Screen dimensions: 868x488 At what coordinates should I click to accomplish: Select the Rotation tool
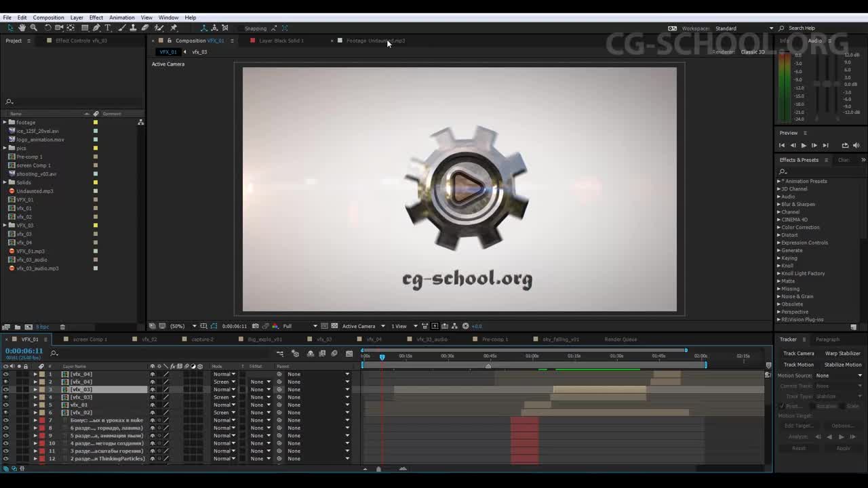tap(47, 28)
